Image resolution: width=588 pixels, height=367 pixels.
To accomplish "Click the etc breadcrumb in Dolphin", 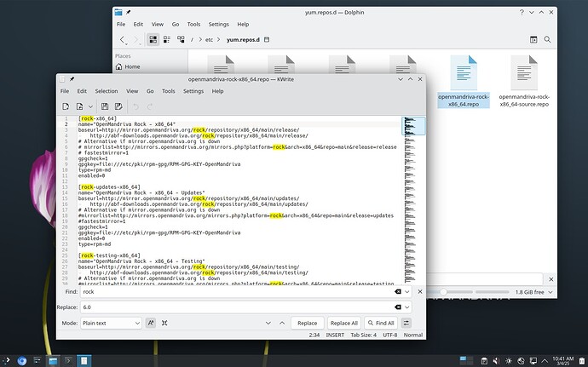I will coord(209,39).
